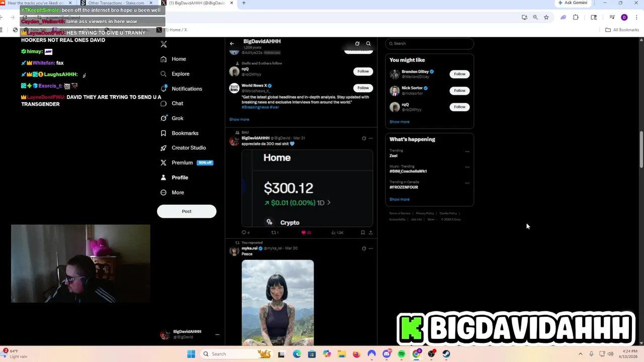The height and width of the screenshot is (362, 644).
Task: Bookmark the appreciate da 300 post
Action: pos(363,233)
